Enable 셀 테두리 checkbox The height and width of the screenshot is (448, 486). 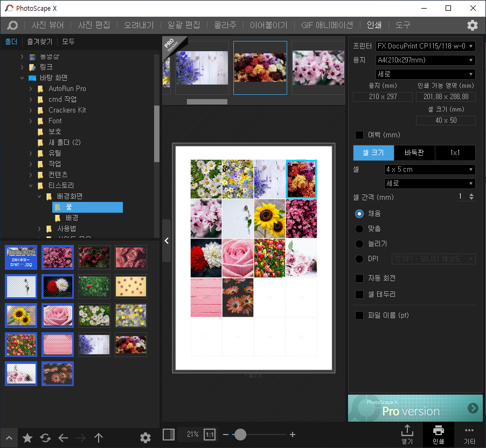click(359, 295)
